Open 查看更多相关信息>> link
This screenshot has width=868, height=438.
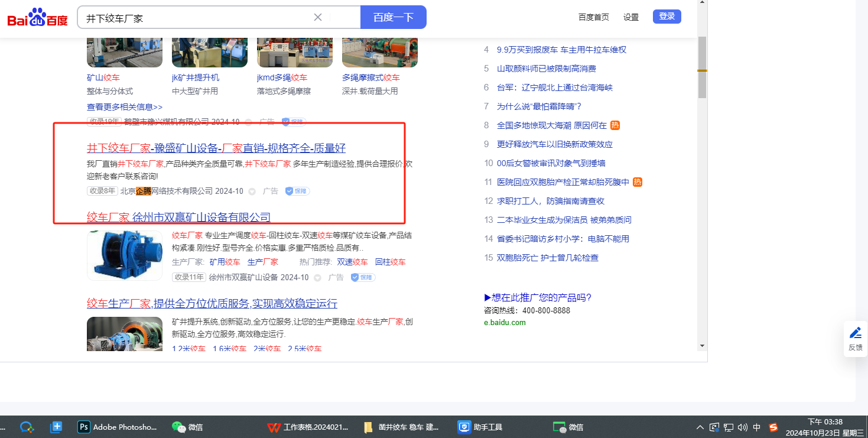125,107
